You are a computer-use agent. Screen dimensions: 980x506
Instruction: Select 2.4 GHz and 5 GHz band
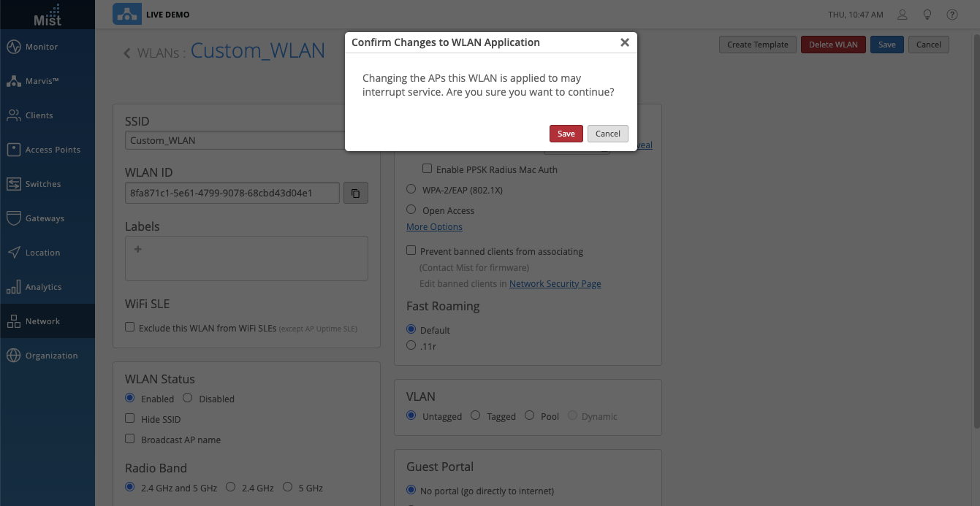130,487
